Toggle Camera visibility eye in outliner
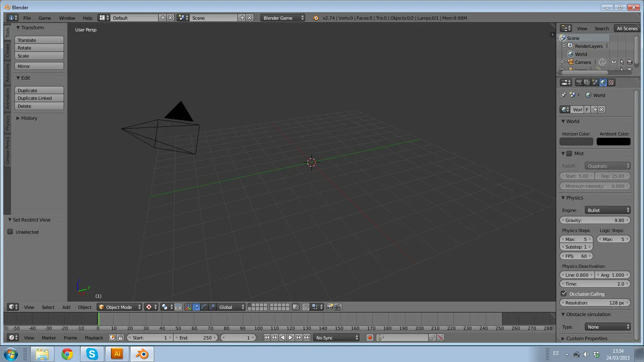Screen dimensions: 644x362 tap(614, 62)
